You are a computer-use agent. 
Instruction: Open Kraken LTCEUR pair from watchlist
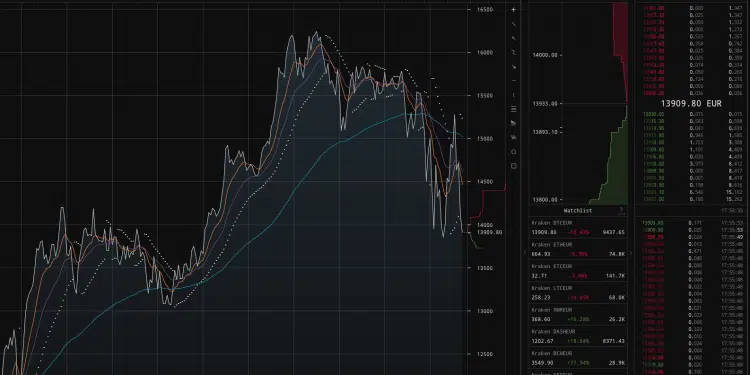tap(578, 293)
